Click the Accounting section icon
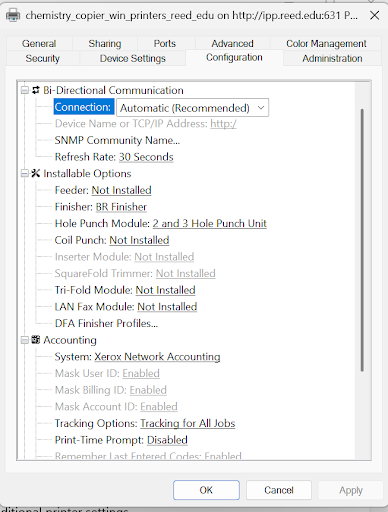Viewport: 388px width, 512px height. tap(36, 340)
